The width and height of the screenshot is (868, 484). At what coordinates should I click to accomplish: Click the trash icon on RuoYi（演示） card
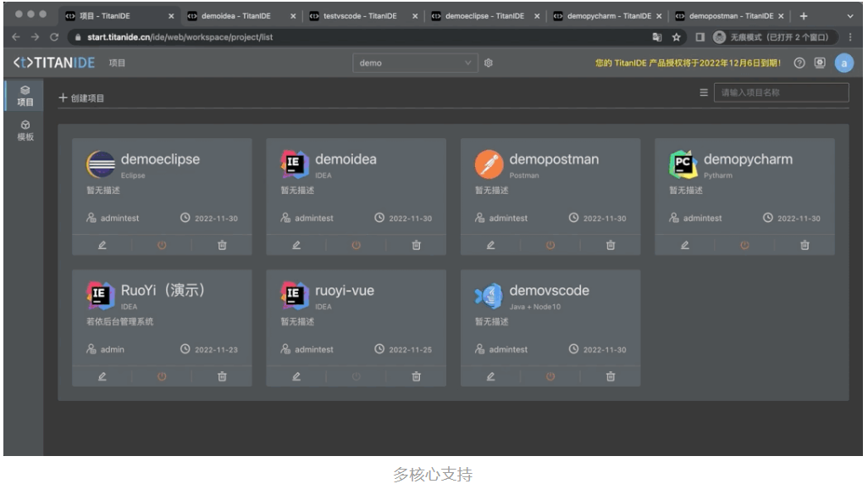222,376
